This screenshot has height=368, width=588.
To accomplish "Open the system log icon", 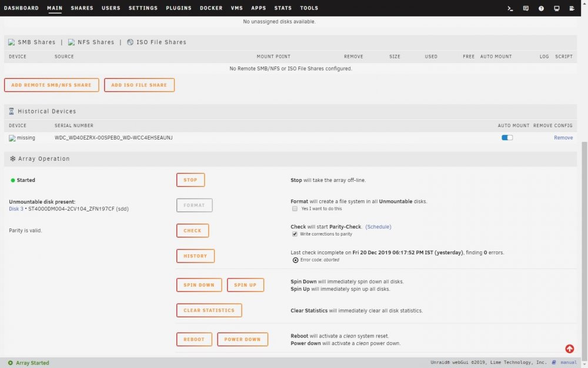I will tap(572, 8).
